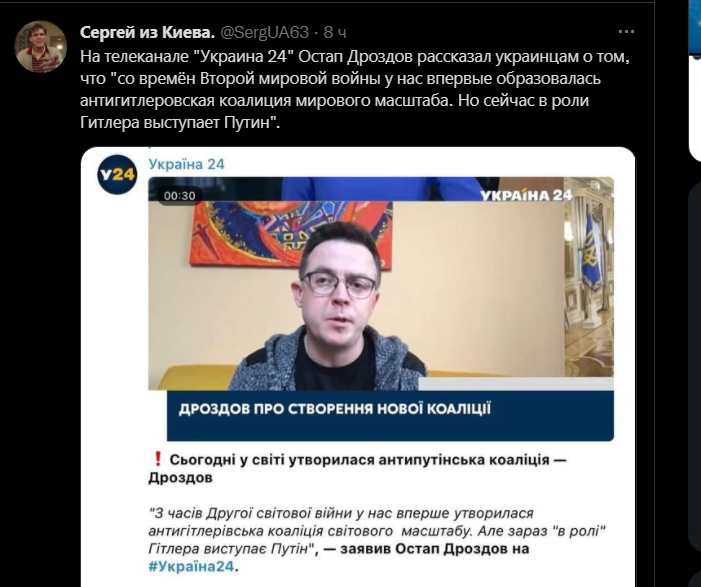Click the 8 ч tweet timestamp
701x587 pixels.
(335, 32)
